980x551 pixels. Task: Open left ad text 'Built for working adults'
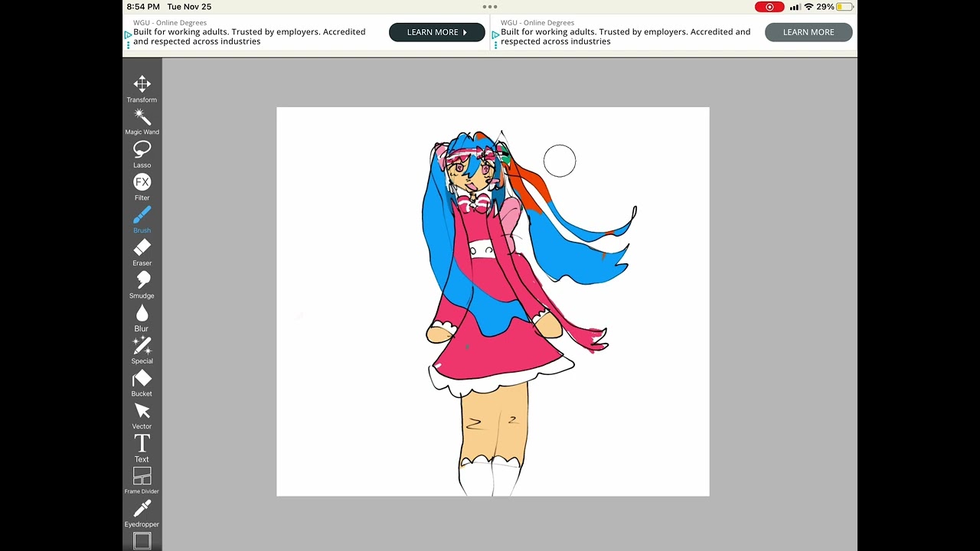tap(250, 37)
